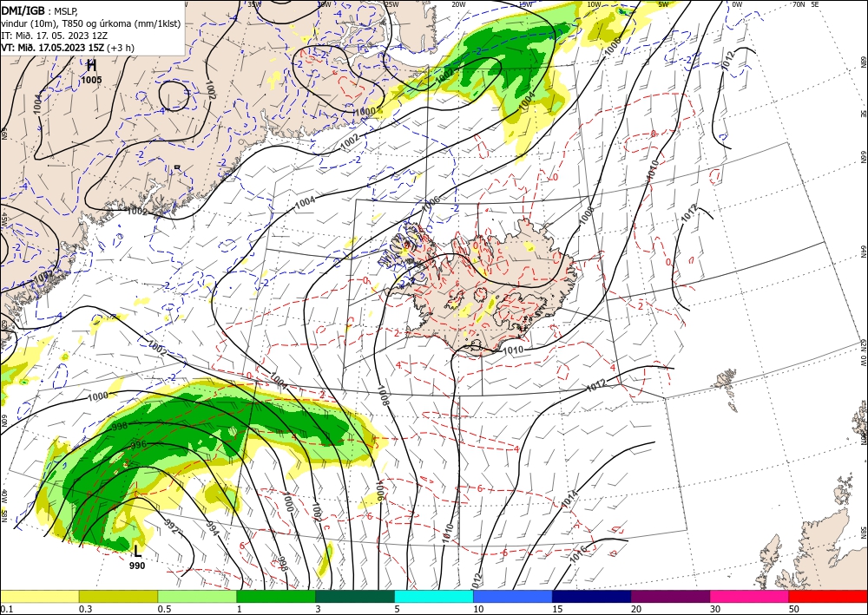Click the '990' value under the L
The width and height of the screenshot is (868, 615).
click(x=137, y=566)
